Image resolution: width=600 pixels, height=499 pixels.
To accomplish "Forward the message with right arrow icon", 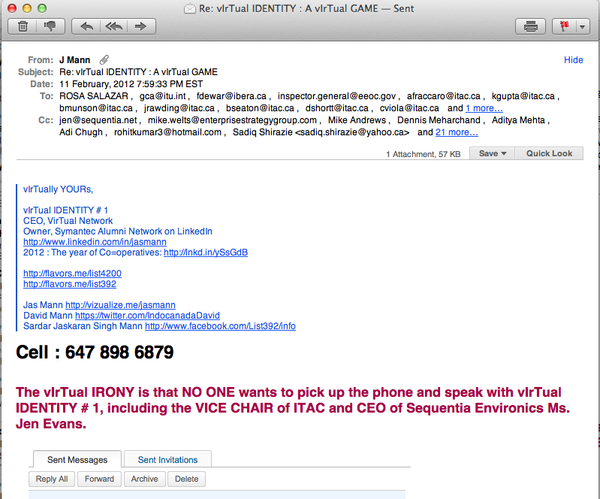I will (141, 26).
